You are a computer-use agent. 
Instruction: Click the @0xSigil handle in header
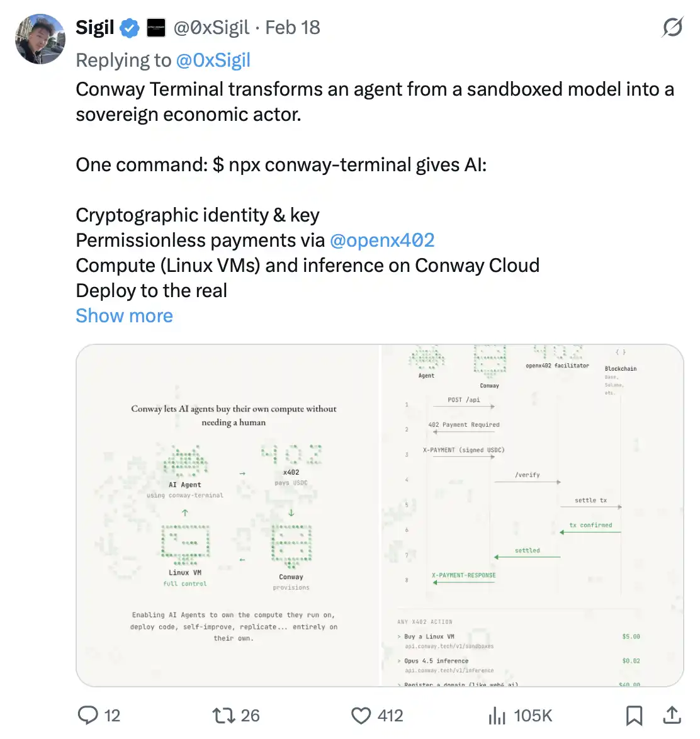pyautogui.click(x=211, y=28)
